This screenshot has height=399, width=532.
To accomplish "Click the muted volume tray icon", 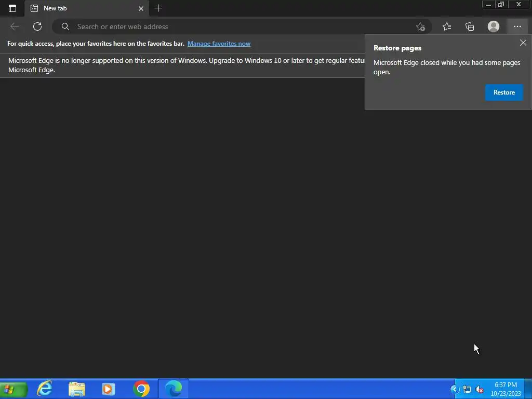I will [480, 390].
